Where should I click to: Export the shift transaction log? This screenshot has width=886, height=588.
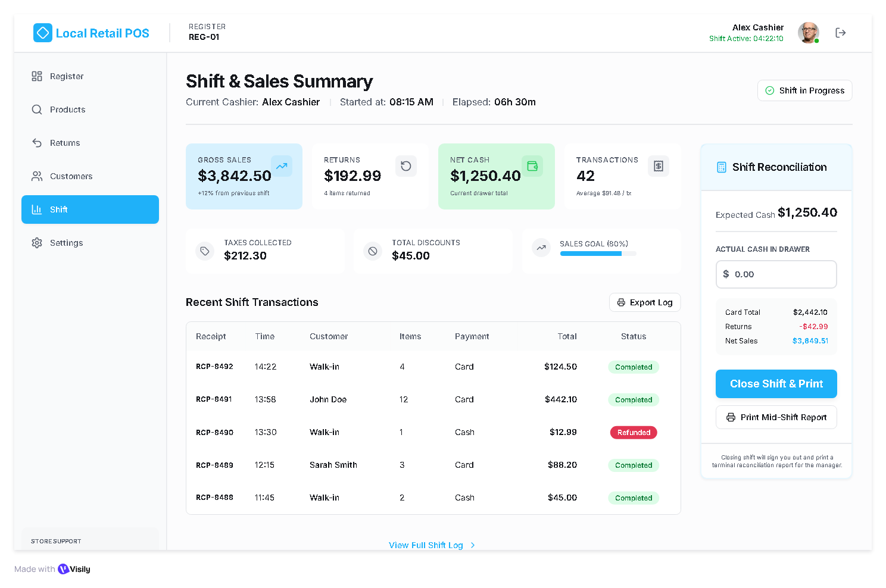pos(644,302)
